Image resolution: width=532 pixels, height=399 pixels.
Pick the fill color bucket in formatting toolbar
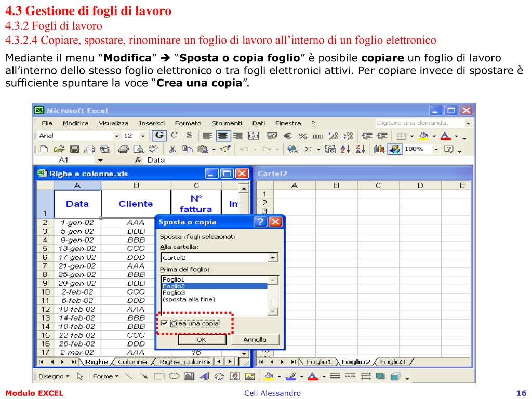(423, 136)
